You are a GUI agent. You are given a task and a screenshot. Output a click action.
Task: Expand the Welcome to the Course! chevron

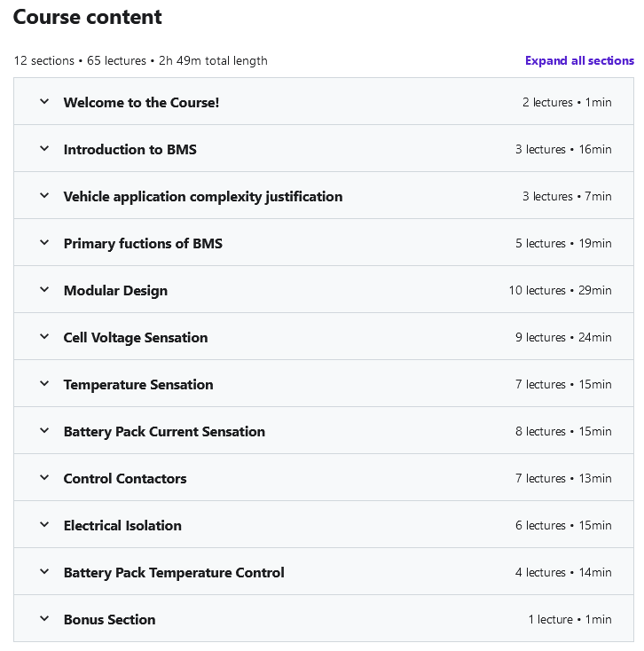[x=44, y=102]
